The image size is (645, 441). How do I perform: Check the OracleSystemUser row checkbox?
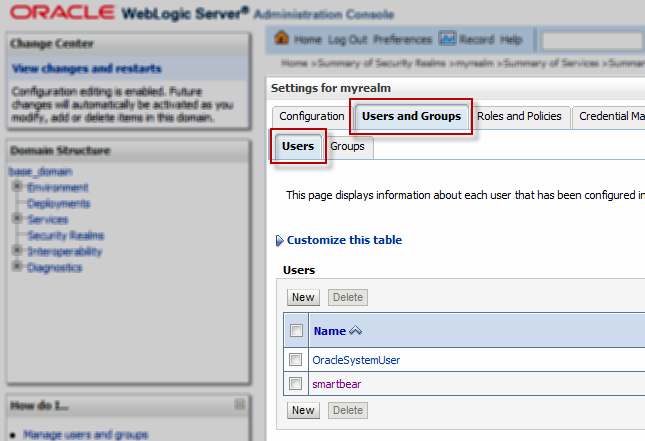click(295, 360)
